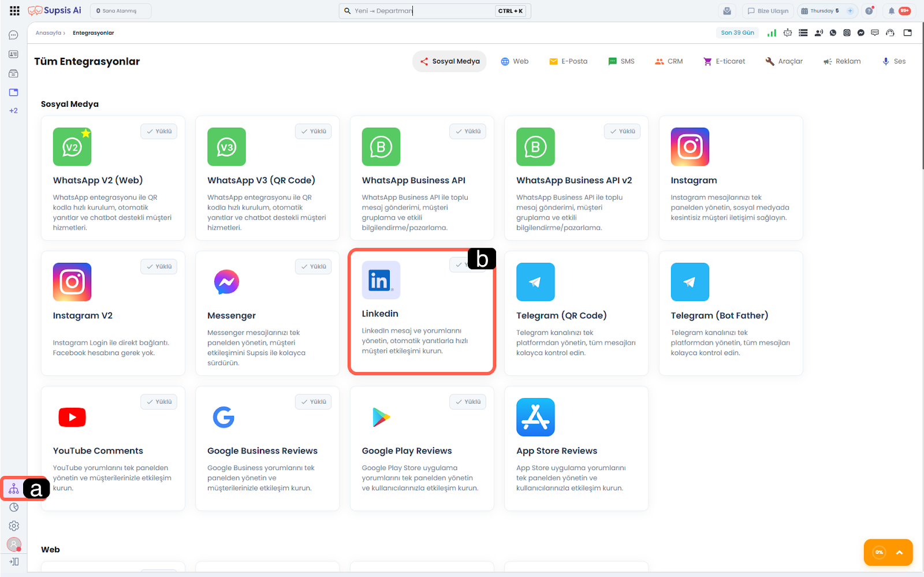
Task: Click the contacts card sidebar icon
Action: point(13,54)
